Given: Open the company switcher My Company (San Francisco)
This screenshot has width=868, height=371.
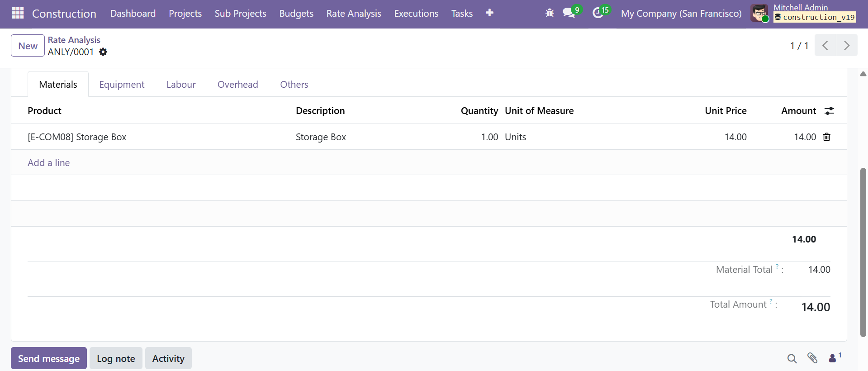Looking at the screenshot, I should click(x=681, y=14).
